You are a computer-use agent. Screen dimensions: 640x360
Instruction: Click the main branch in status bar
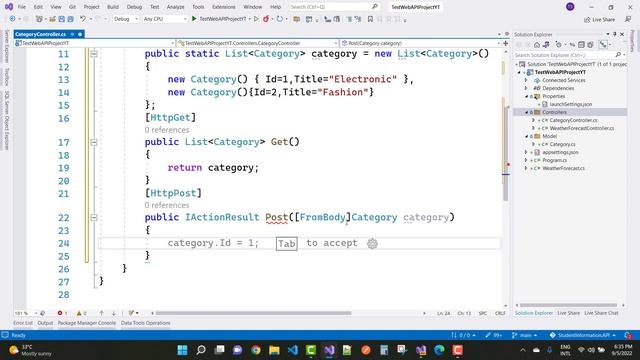coord(524,335)
